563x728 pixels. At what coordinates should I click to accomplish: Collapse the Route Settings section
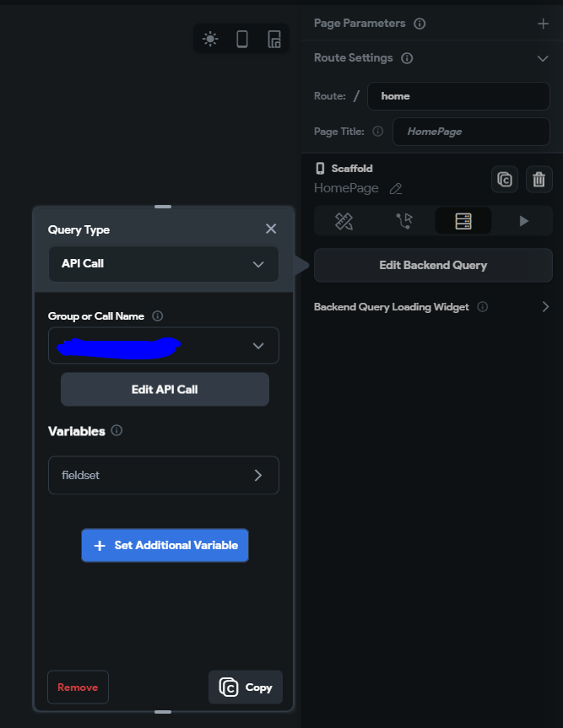(x=544, y=58)
